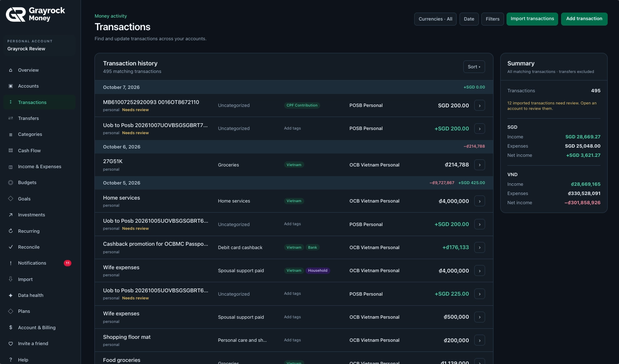Open the Date filter
The height and width of the screenshot is (364, 619).
click(x=469, y=19)
